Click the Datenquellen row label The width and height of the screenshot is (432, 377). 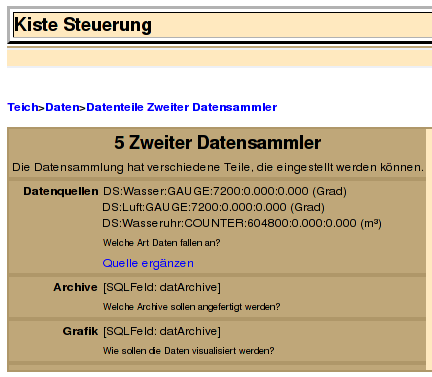click(61, 191)
